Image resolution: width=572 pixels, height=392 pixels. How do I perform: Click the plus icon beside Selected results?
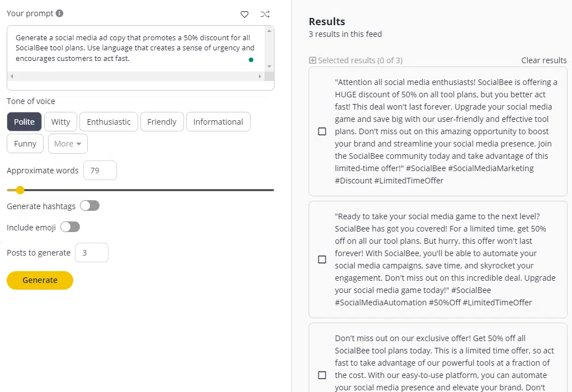coord(313,60)
